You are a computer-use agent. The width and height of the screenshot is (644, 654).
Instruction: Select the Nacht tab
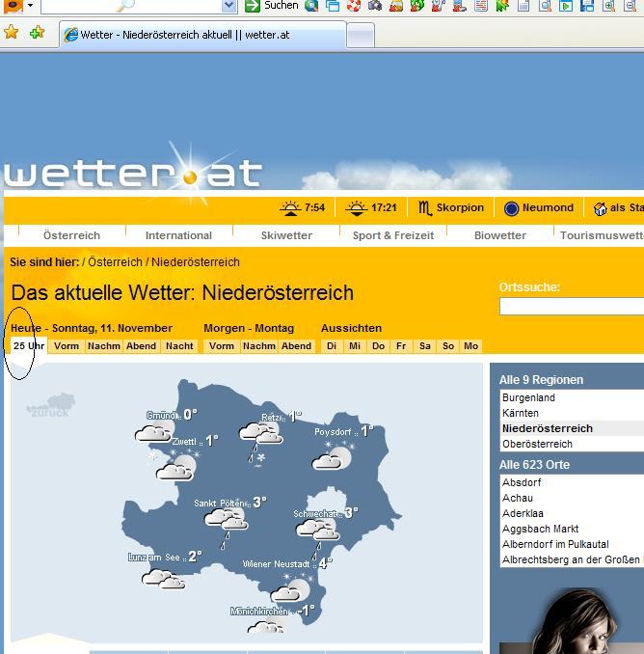point(179,345)
